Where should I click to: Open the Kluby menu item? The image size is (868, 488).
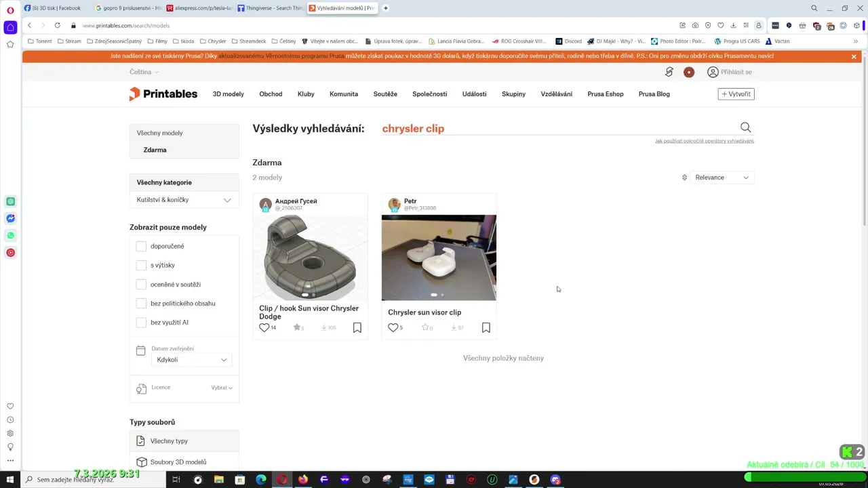click(x=306, y=94)
